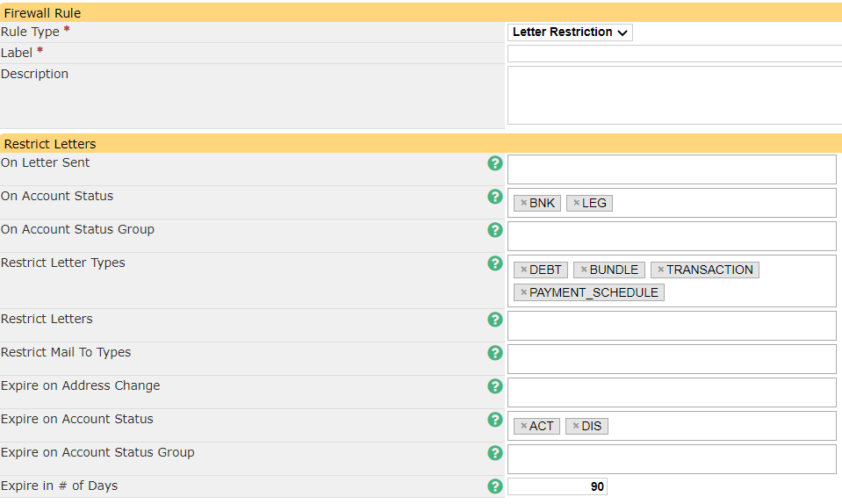Click into the Description text area
Viewport: 842px width, 504px height.
pos(674,96)
